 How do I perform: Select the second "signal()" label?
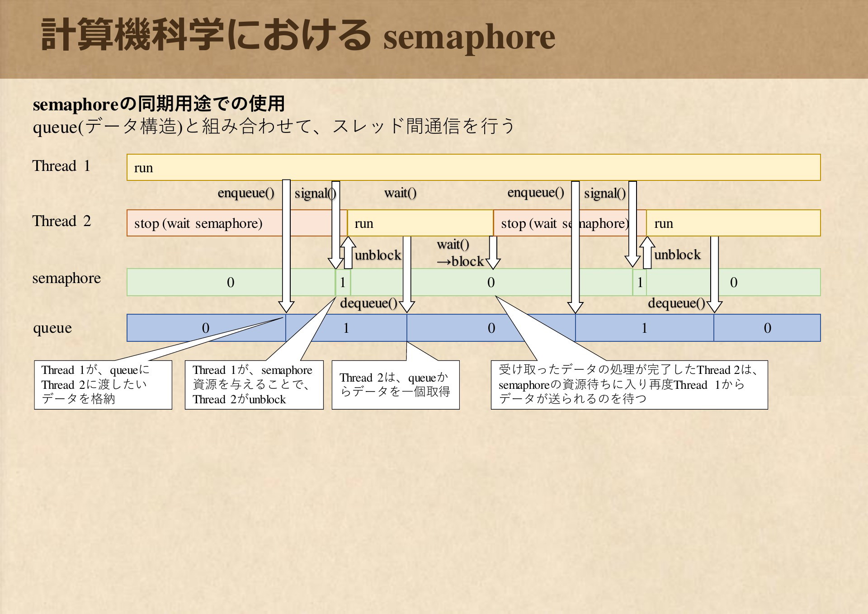605,194
